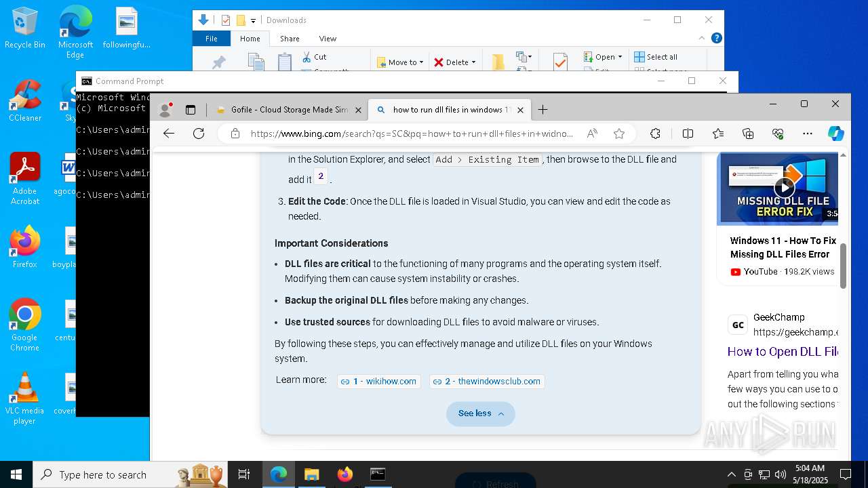Select followingfu... desktop file
Screen dimensions: 868x488
click(127, 28)
